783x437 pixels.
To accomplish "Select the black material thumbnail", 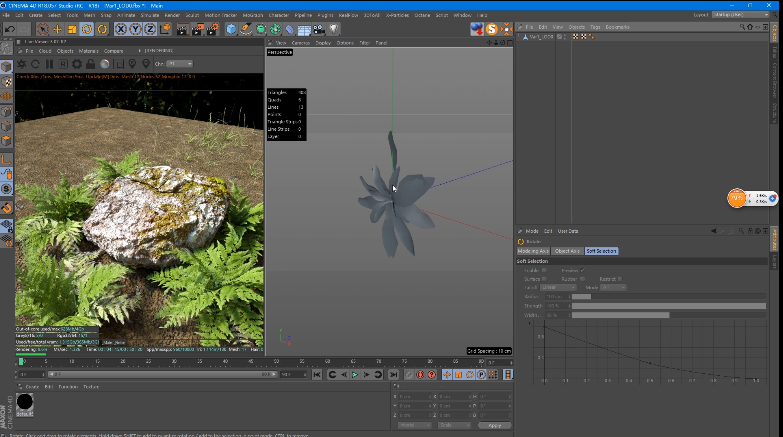I will 24,402.
